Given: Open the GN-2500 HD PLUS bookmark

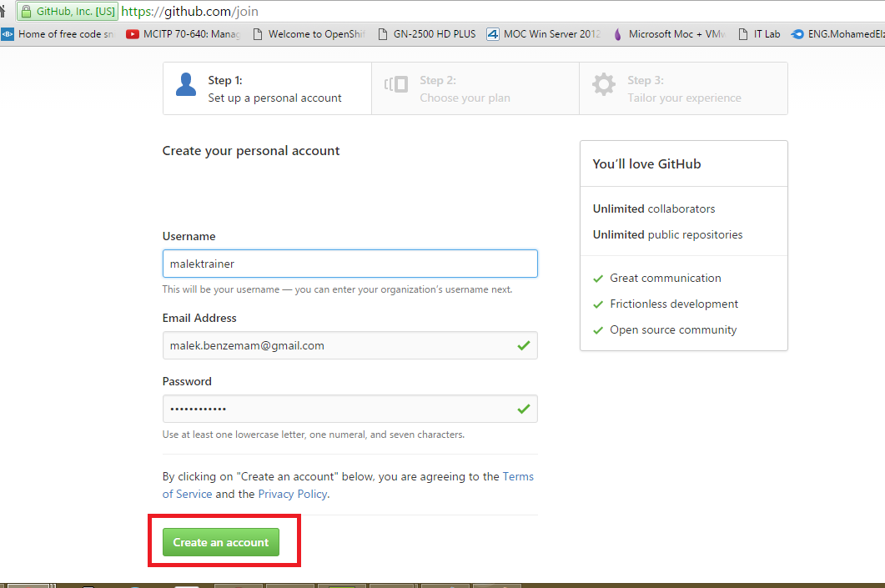Looking at the screenshot, I should pyautogui.click(x=427, y=34).
